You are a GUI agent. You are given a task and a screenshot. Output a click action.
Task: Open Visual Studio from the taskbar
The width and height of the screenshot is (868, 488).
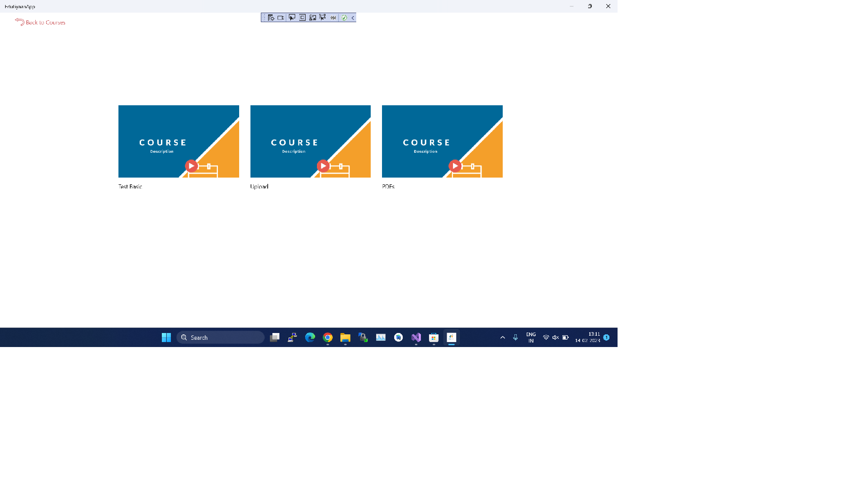[416, 338]
